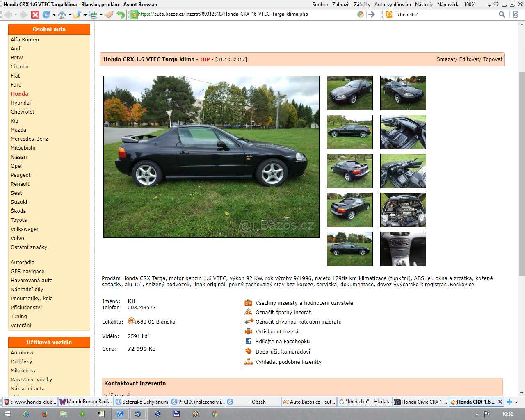Image resolution: width=525 pixels, height=420 pixels.
Task: Open Firefox from the Windows taskbar
Action: click(45, 414)
